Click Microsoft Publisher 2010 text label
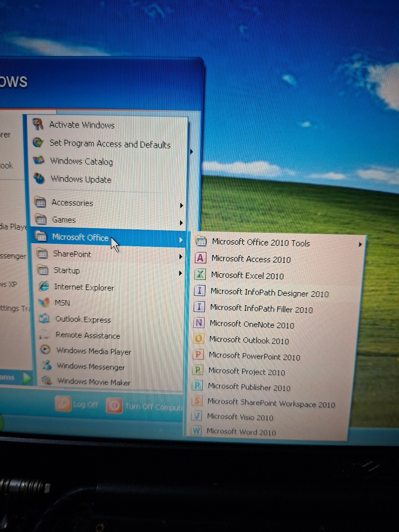 point(249,387)
